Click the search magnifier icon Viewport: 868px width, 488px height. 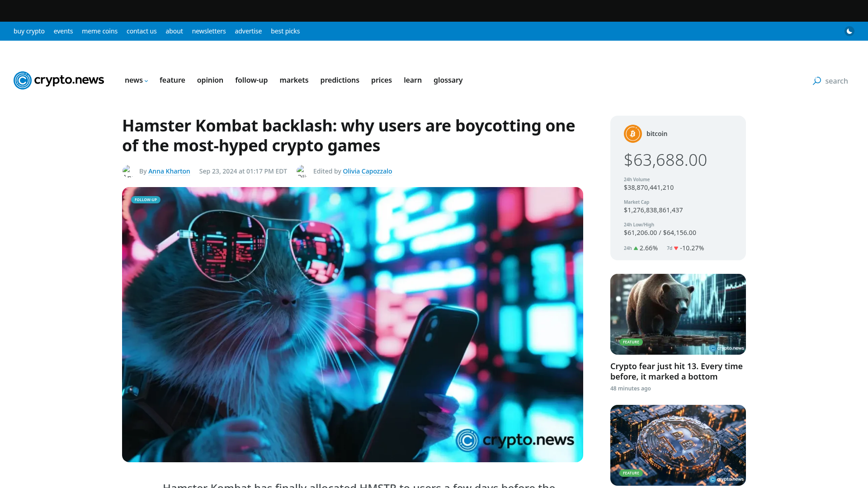(817, 81)
